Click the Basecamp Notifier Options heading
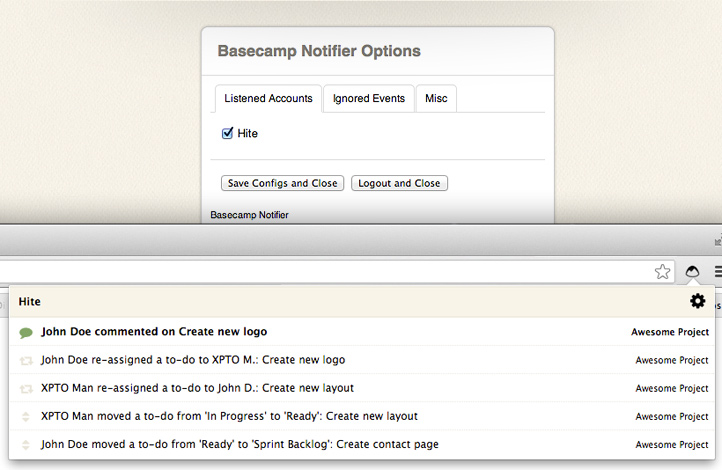Viewport: 722px width, 470px height. [x=319, y=51]
